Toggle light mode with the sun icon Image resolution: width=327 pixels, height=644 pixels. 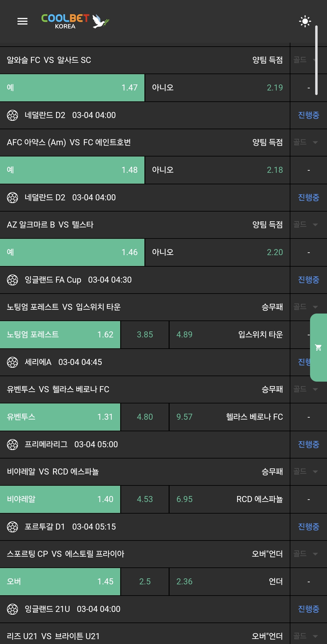coord(305,21)
